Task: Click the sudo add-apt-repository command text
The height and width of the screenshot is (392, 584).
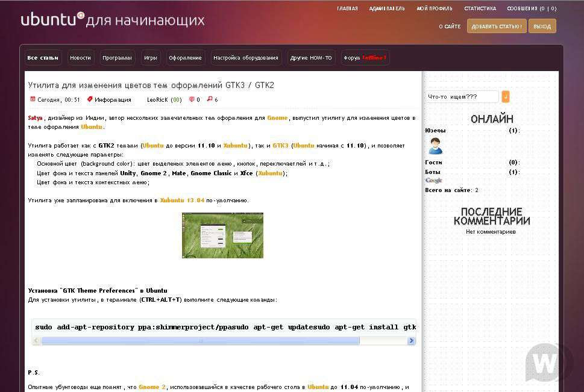Action: coord(225,327)
